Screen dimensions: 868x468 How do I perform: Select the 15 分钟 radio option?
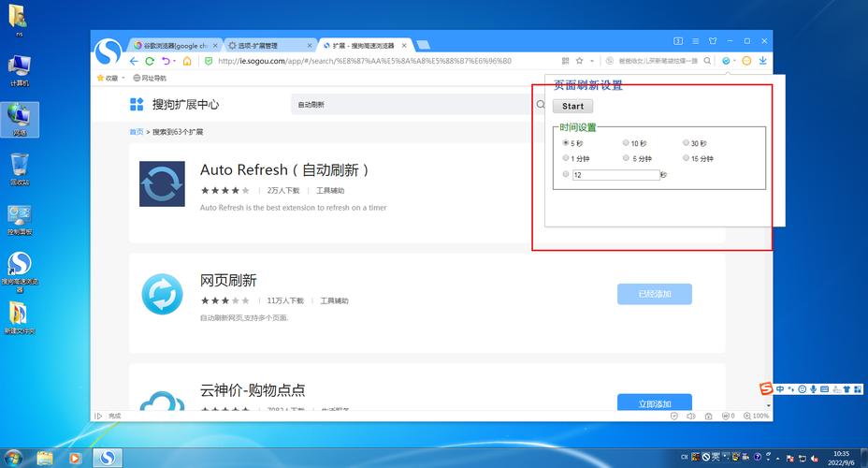[x=686, y=158]
